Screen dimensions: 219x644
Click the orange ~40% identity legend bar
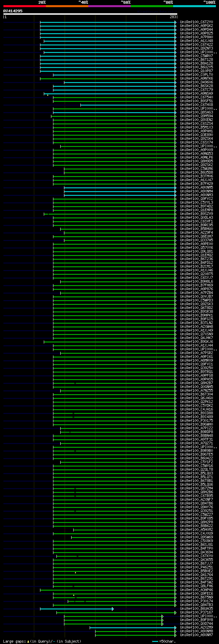(x=67, y=6)
